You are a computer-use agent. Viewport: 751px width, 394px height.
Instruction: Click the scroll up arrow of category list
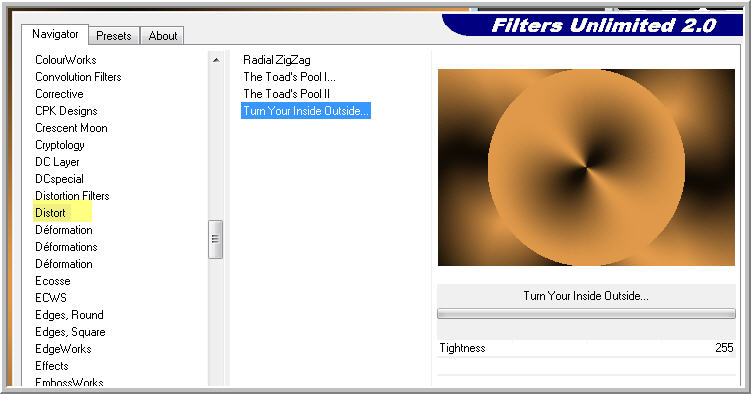216,60
